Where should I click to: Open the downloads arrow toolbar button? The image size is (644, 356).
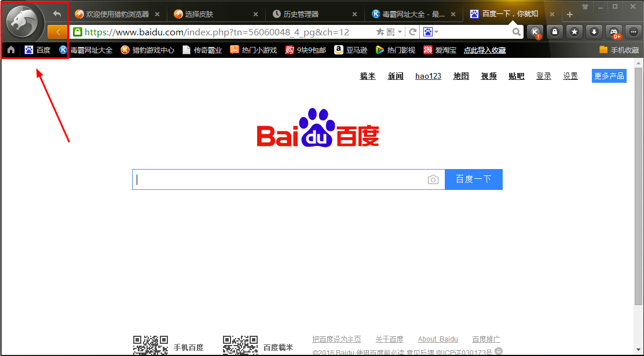click(x=594, y=32)
